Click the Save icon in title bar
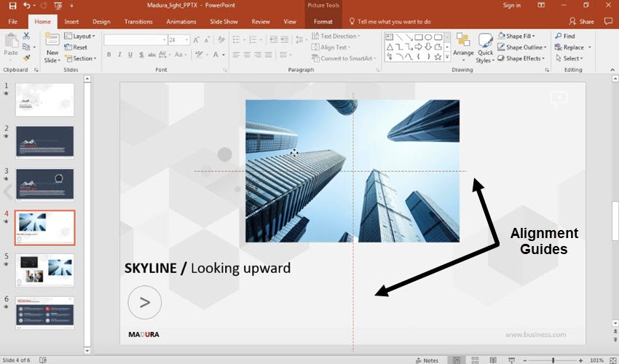 click(x=12, y=6)
